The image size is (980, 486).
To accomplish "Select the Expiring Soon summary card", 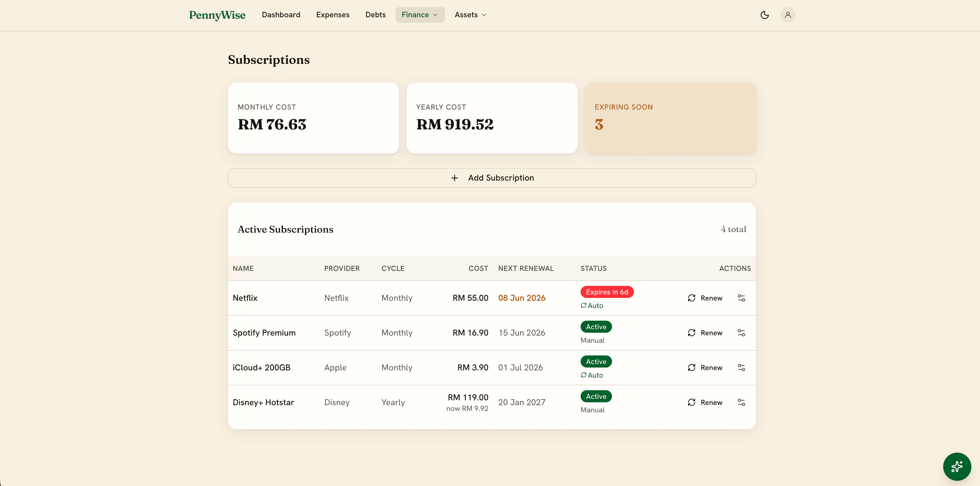I will tap(670, 118).
